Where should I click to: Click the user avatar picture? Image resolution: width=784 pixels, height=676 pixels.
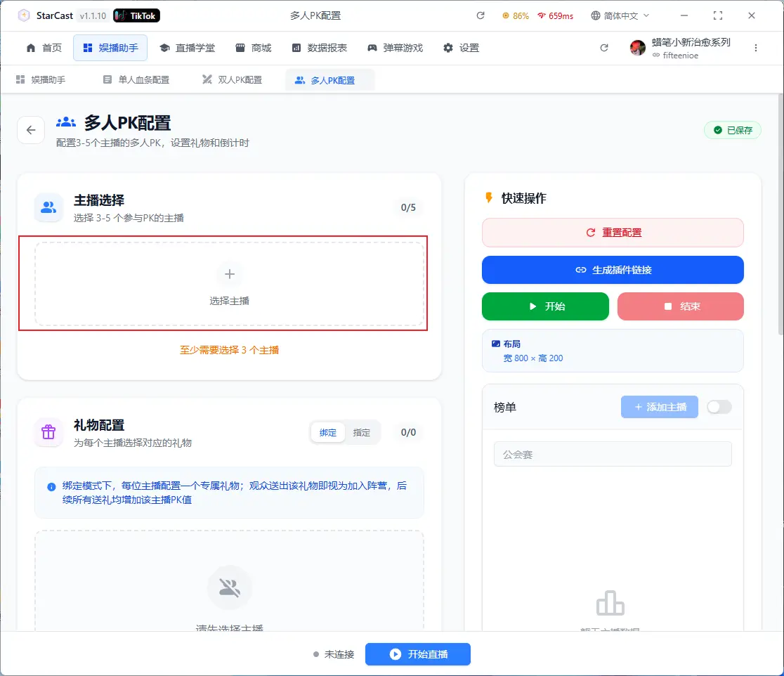pyautogui.click(x=638, y=48)
